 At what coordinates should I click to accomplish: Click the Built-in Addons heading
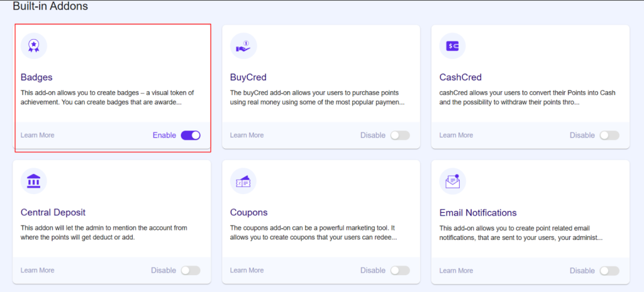tap(50, 6)
